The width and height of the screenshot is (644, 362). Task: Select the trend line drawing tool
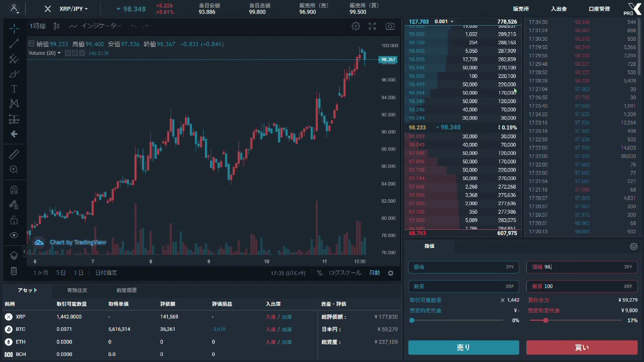pyautogui.click(x=14, y=44)
